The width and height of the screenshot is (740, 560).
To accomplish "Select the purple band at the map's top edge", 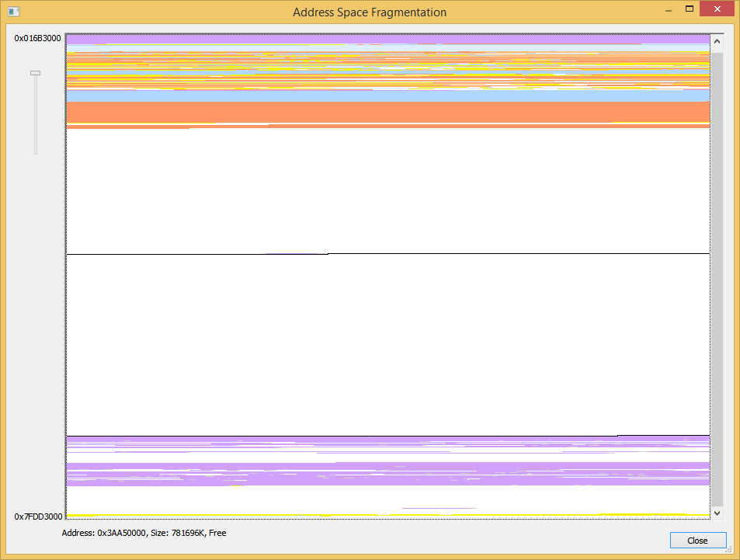I will click(x=388, y=39).
